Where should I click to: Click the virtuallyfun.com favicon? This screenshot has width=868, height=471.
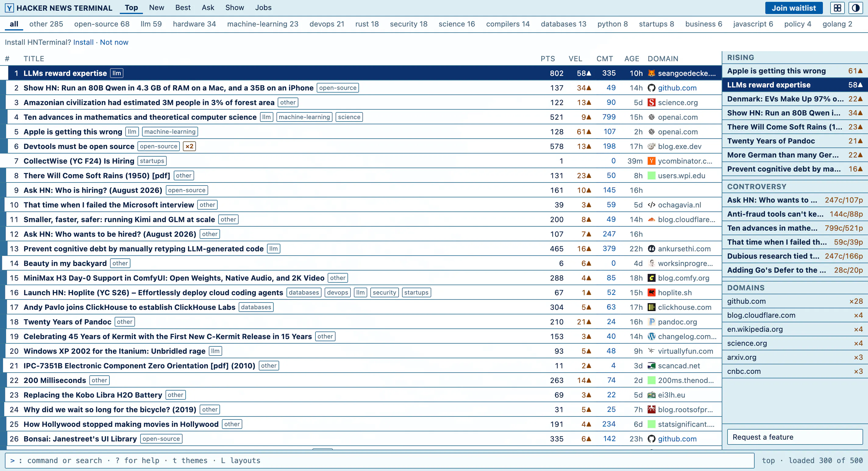coord(651,351)
